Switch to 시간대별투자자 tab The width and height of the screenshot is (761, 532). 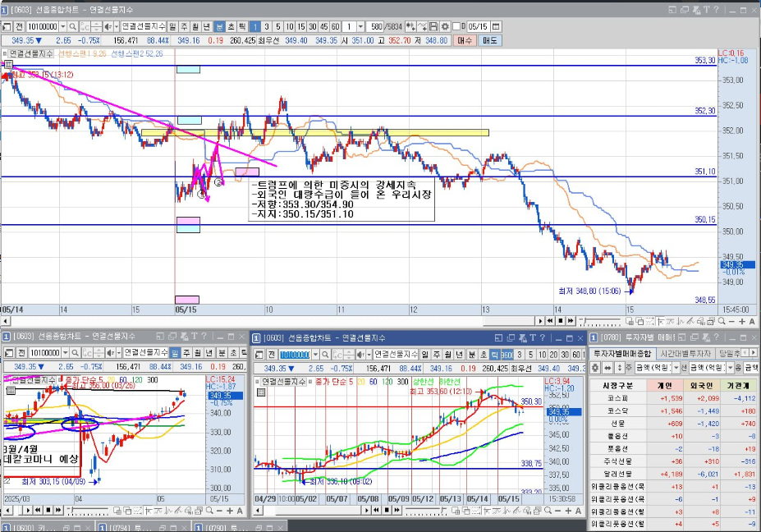685,353
